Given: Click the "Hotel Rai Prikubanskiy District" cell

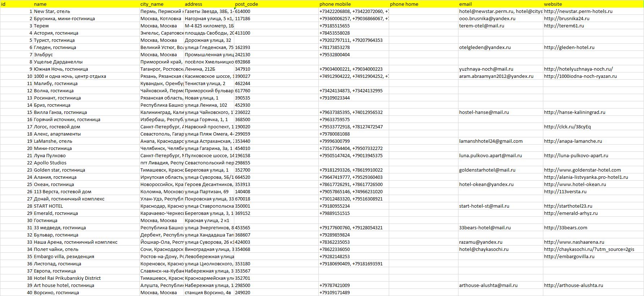Looking at the screenshot, I should [67, 278].
